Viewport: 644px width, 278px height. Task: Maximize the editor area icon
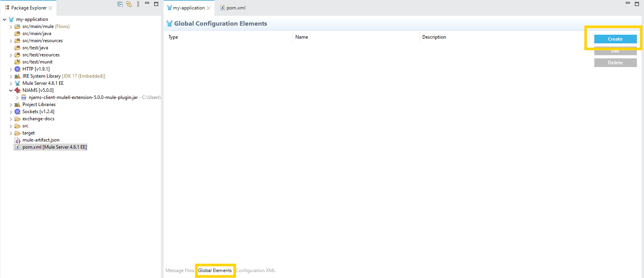pos(637,4)
